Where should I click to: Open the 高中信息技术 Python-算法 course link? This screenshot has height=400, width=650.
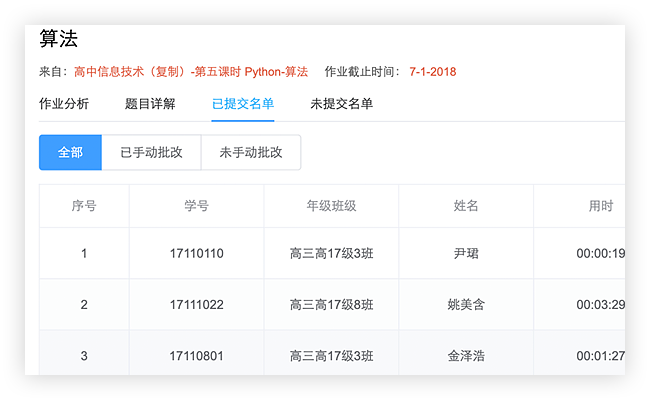tap(191, 72)
